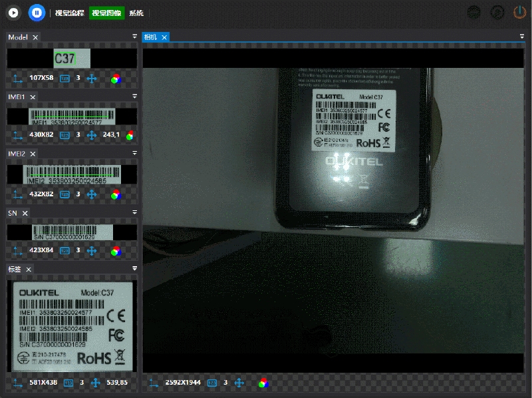Open the IMEI2 panel options dropdown
This screenshot has width=532, height=398.
click(x=134, y=153)
